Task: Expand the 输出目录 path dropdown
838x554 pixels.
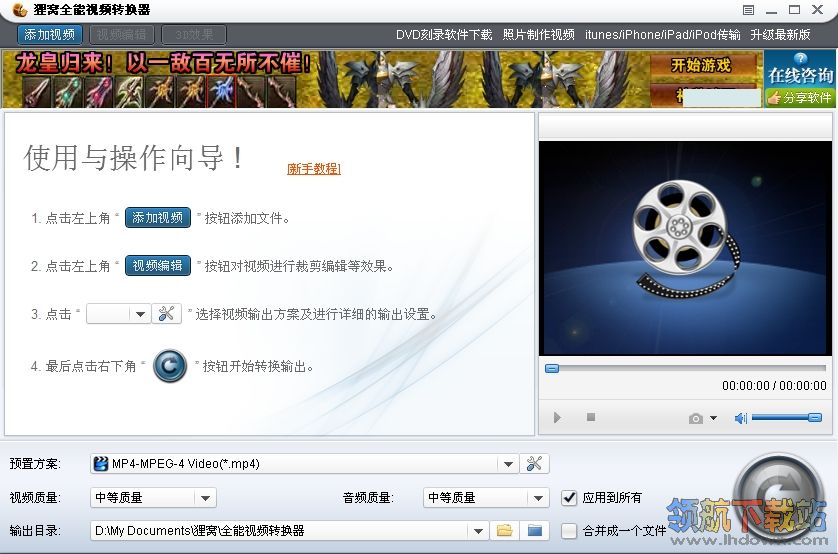Action: pyautogui.click(x=478, y=531)
